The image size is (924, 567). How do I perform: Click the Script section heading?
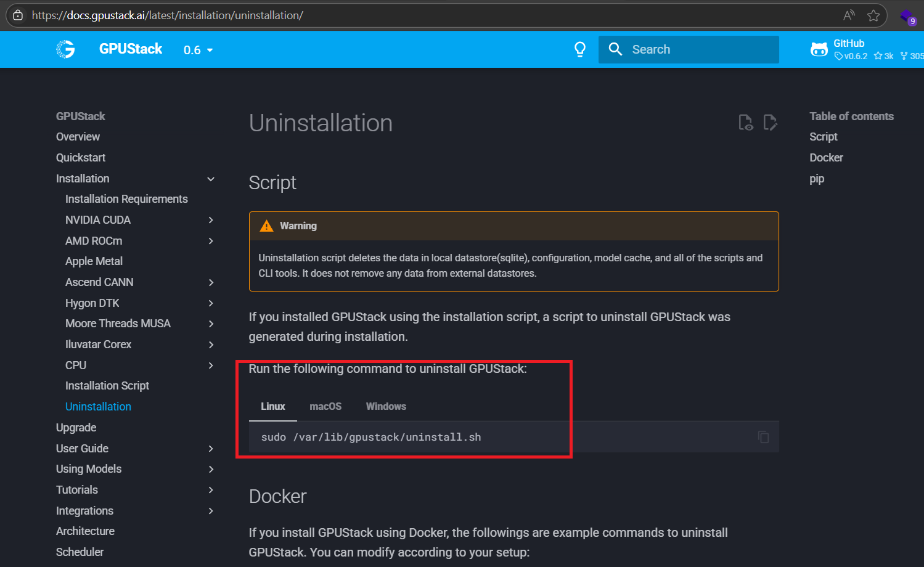(272, 183)
